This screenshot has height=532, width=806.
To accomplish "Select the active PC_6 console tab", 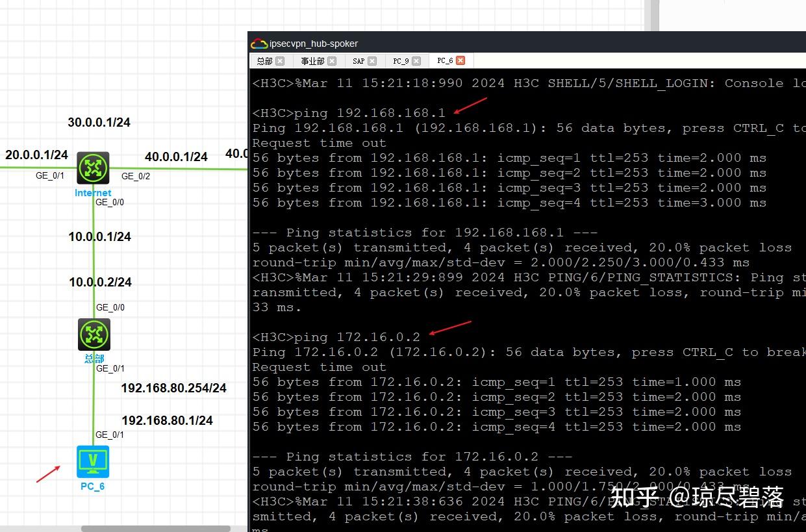I will [x=444, y=60].
